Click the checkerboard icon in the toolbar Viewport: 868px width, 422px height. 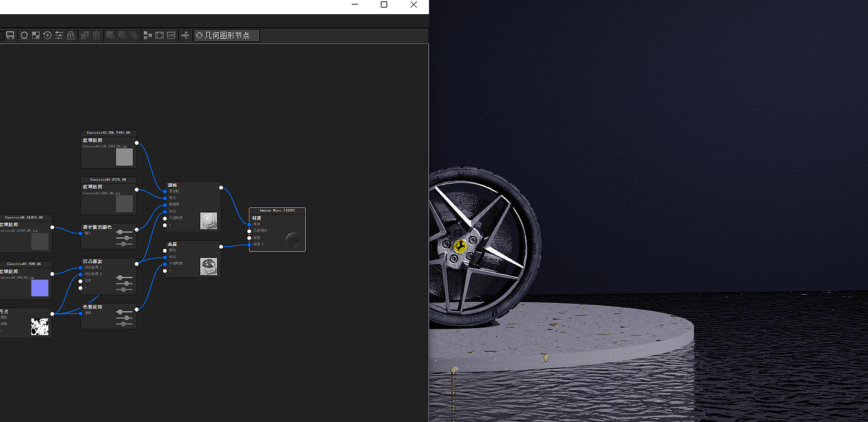36,36
